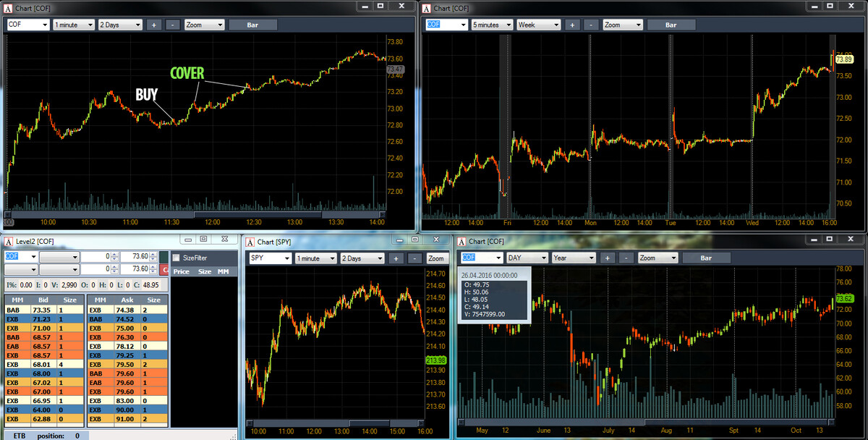Select the ask row priced 83.00
This screenshot has height=440, width=868.
click(x=127, y=400)
